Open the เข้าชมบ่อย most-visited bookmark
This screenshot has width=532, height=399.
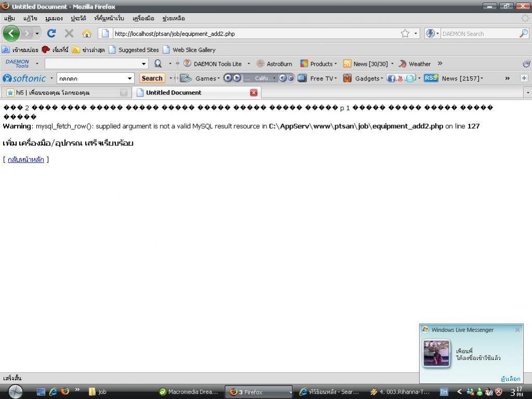pos(20,50)
